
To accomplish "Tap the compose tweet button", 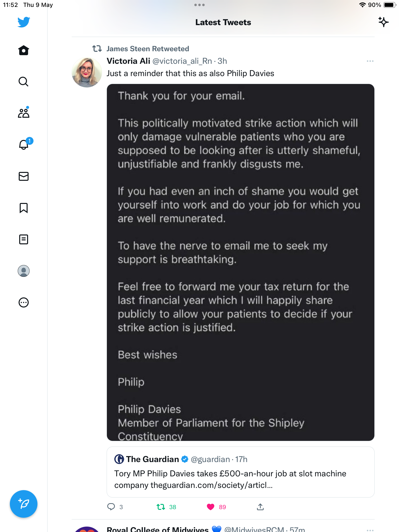I will coord(24,504).
